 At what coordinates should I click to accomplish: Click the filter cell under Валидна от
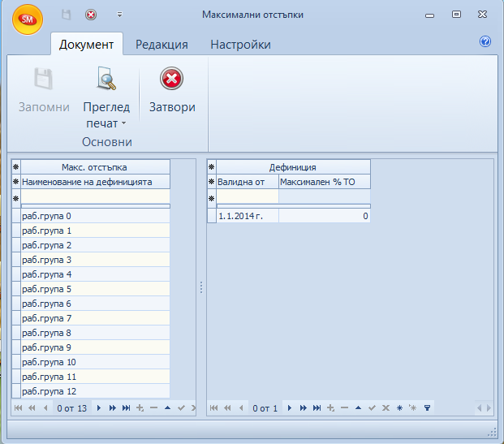[248, 196]
